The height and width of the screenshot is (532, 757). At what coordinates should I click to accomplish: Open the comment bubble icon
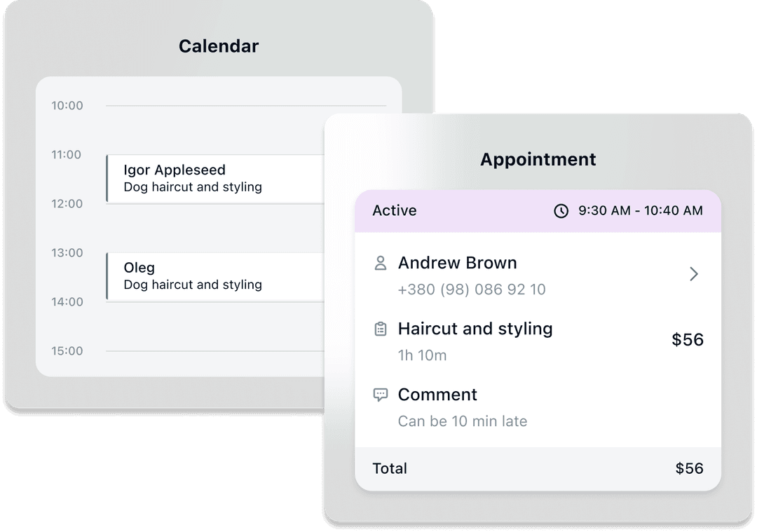click(380, 394)
